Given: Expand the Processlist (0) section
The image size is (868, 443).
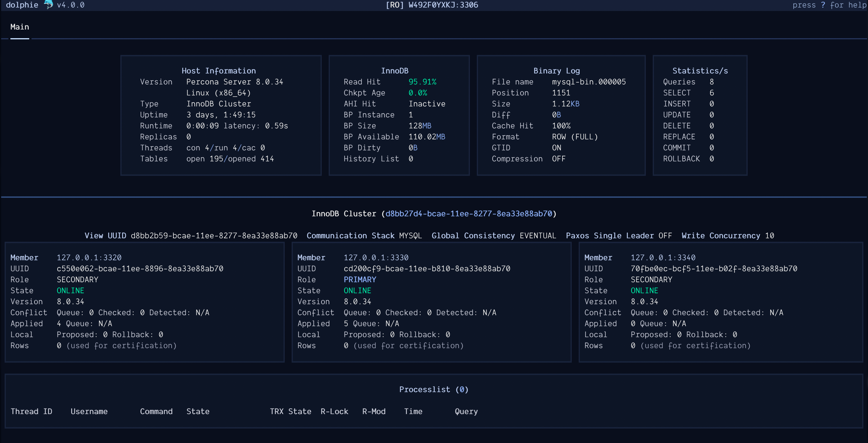Looking at the screenshot, I should (x=434, y=389).
